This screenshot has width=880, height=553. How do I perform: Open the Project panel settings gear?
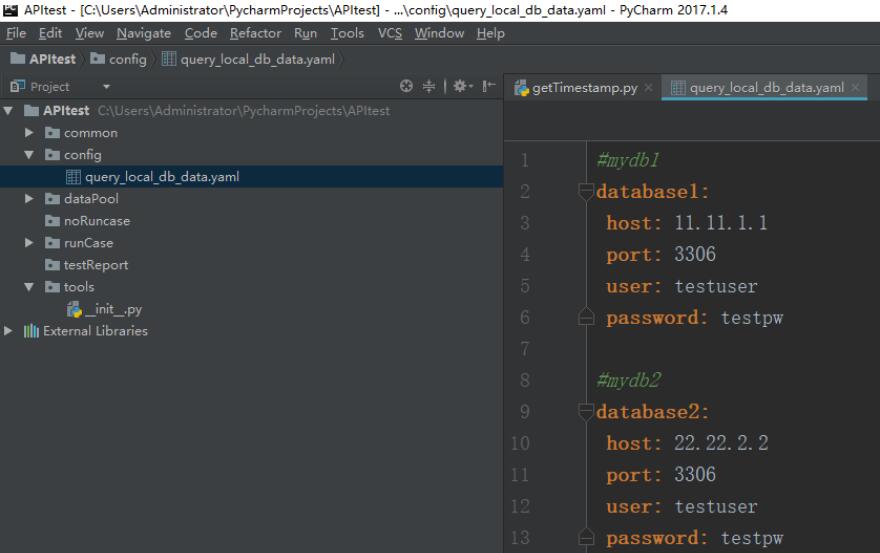(462, 86)
